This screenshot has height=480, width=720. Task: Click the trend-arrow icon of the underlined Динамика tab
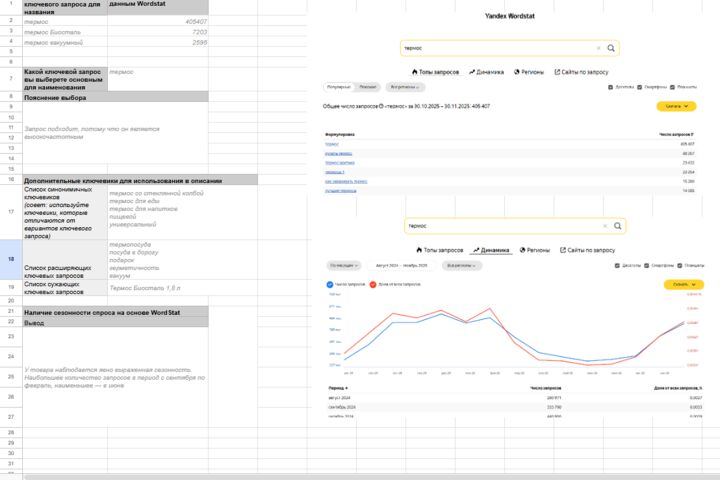(x=476, y=250)
